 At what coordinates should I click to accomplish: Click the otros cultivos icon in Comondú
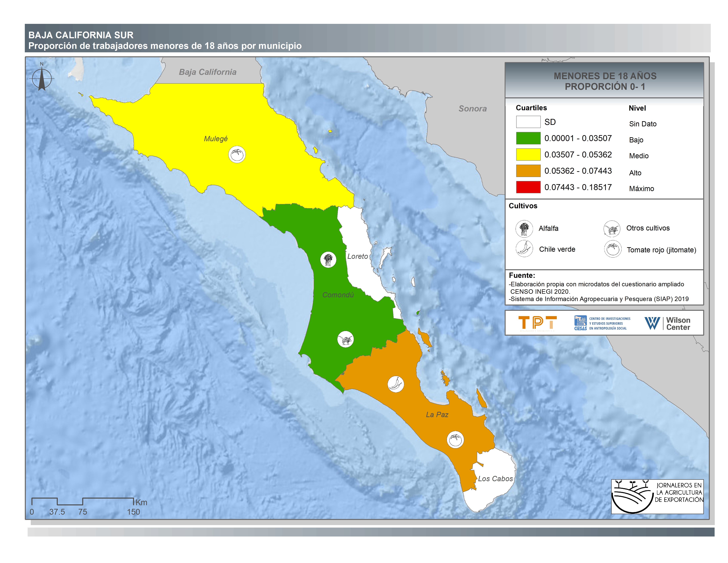pos(345,339)
